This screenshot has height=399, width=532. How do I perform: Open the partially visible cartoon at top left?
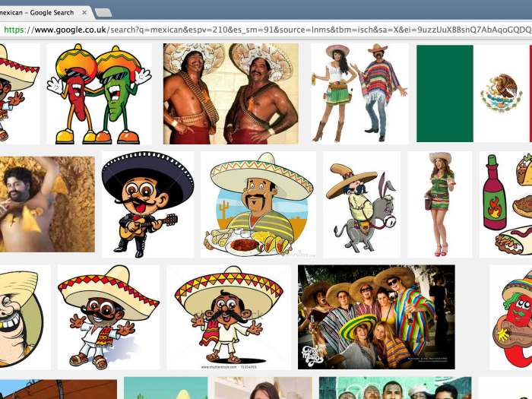[x=17, y=94]
